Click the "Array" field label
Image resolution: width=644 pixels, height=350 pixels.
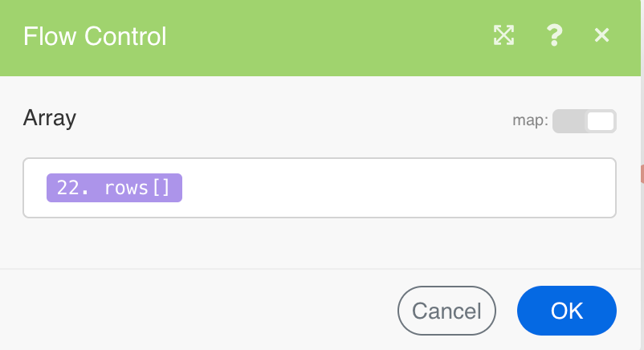tap(50, 119)
